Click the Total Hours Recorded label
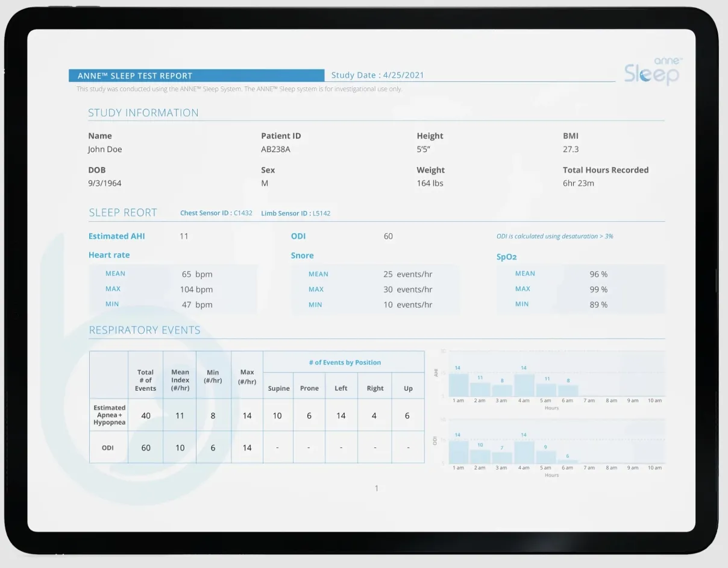Image resolution: width=728 pixels, height=568 pixels. click(606, 170)
